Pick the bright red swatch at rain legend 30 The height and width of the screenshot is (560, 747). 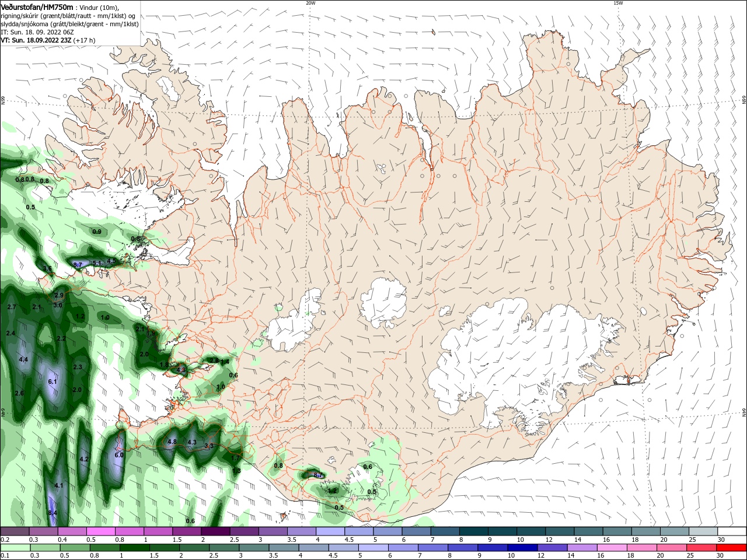(731, 548)
